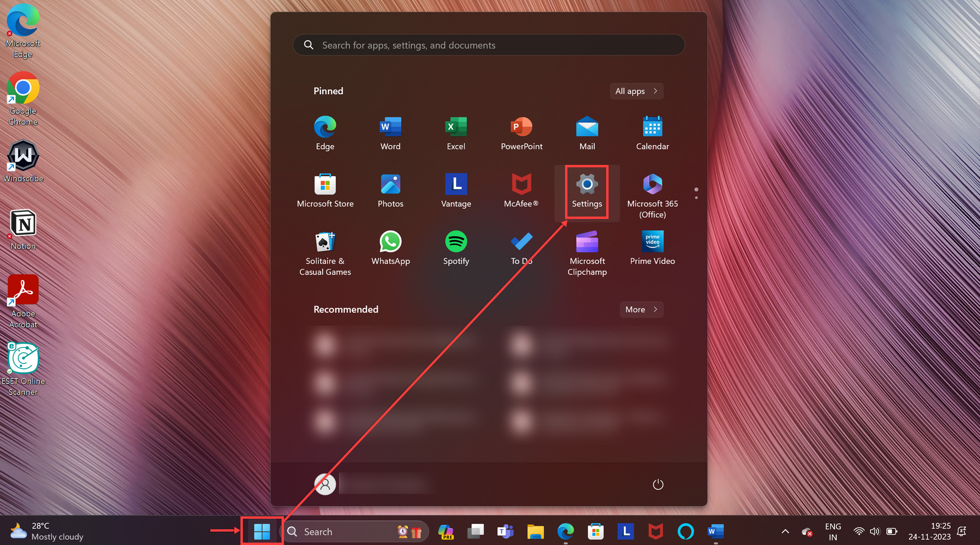Show hidden system tray icons

(x=785, y=531)
